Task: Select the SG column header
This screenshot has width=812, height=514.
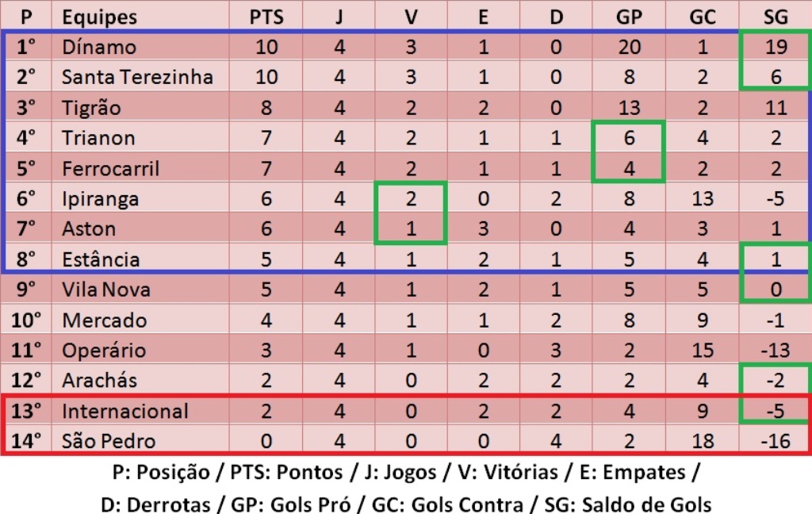Action: click(x=776, y=17)
